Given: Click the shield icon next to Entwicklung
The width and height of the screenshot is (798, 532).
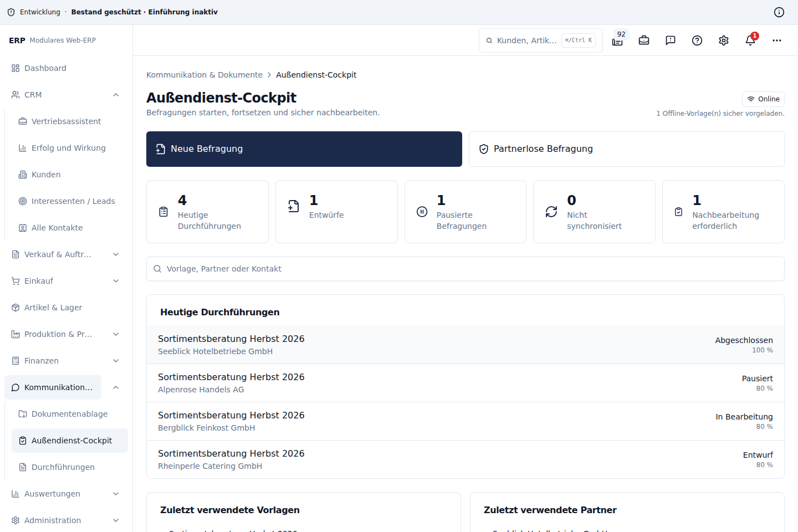Looking at the screenshot, I should tap(11, 12).
